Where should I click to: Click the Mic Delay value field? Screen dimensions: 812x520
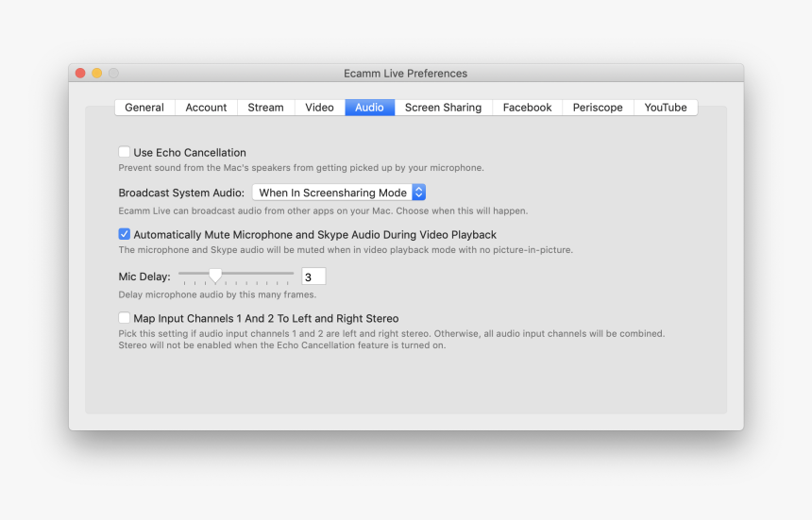click(x=313, y=277)
